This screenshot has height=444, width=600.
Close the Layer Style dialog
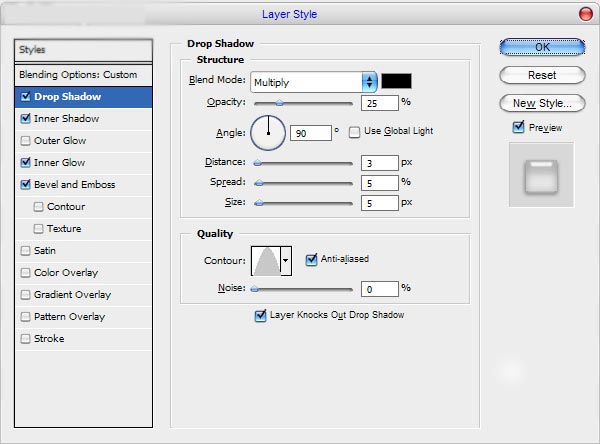click(x=584, y=14)
